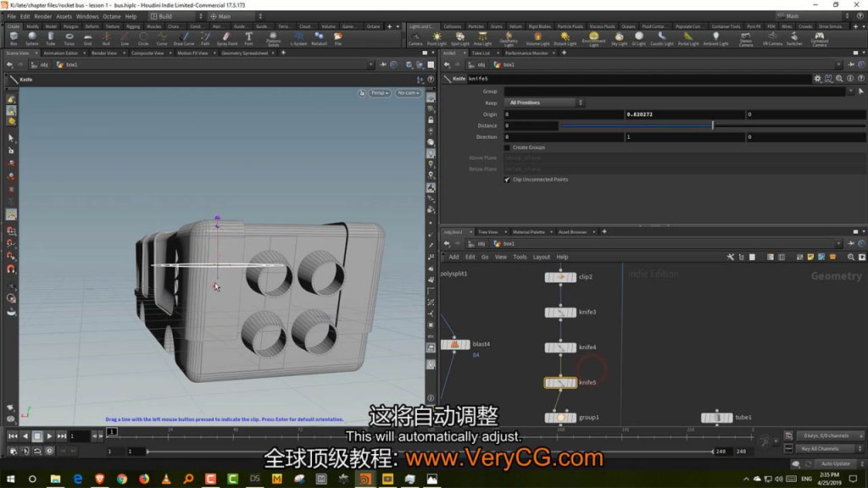Open the No cam camera dropdown
The height and width of the screenshot is (488, 868).
pos(409,93)
